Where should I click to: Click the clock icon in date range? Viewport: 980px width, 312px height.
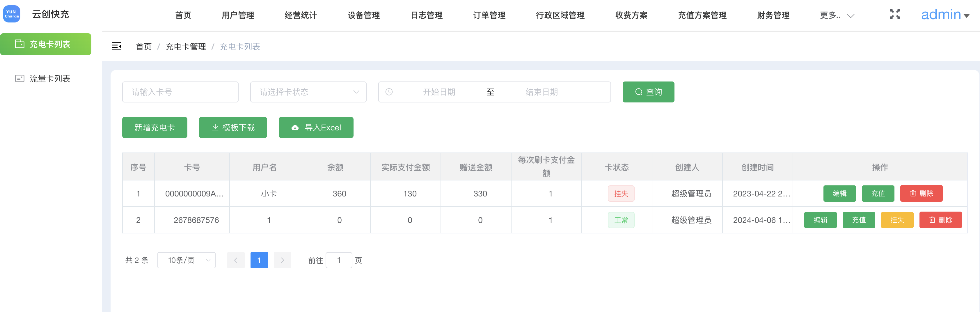389,92
